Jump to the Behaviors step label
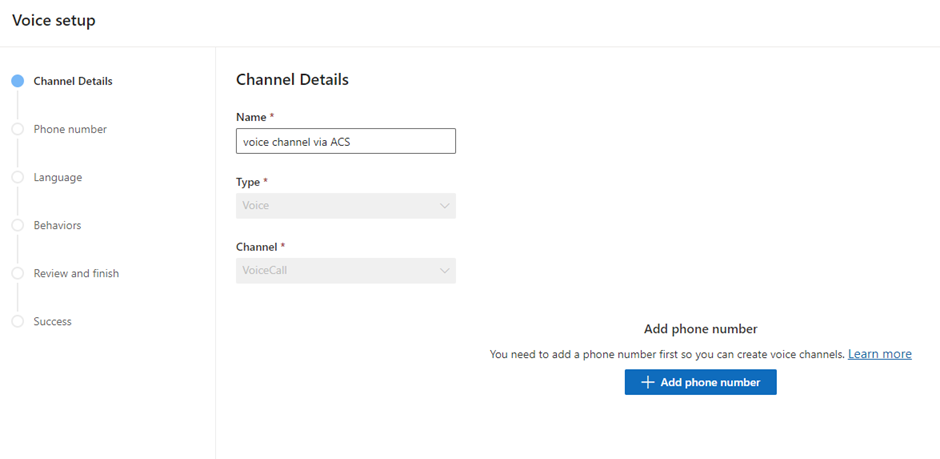The width and height of the screenshot is (940, 459). click(x=57, y=225)
